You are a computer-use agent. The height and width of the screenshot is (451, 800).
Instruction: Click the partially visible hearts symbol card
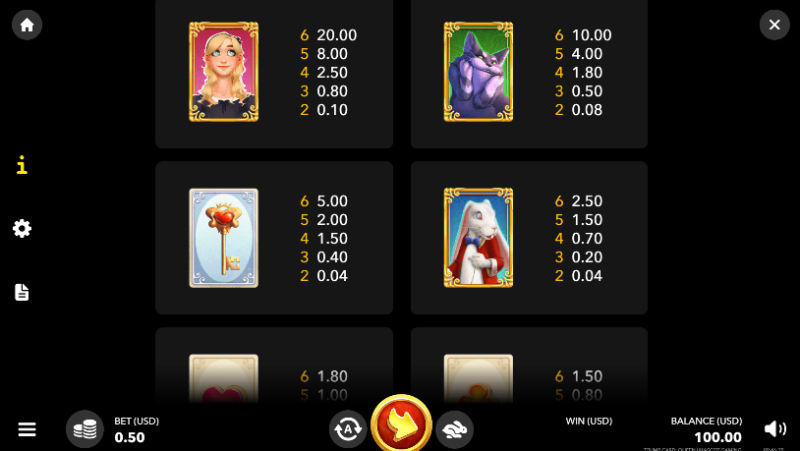(223, 379)
